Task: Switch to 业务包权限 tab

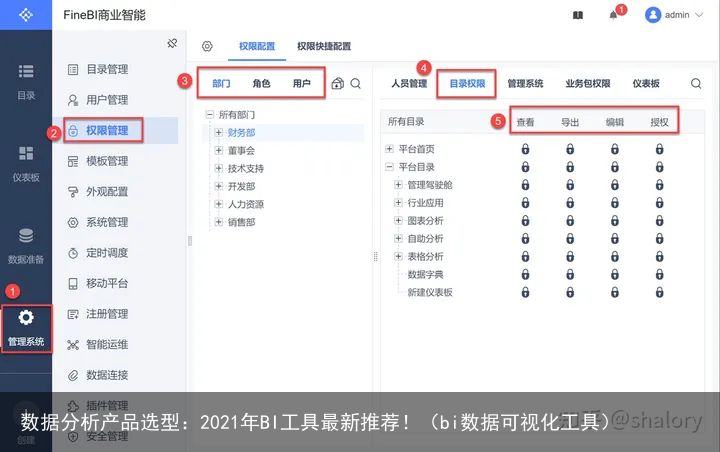Action: pyautogui.click(x=588, y=84)
